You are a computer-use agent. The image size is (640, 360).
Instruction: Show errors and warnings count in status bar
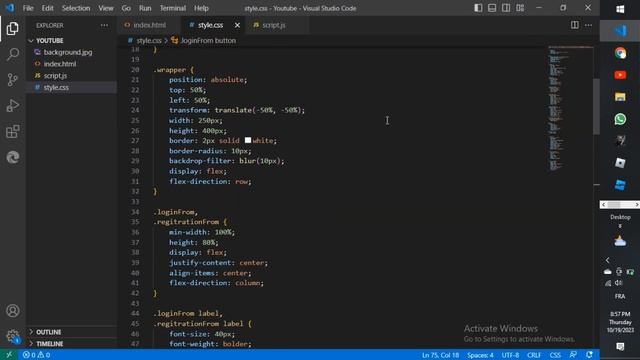37,355
